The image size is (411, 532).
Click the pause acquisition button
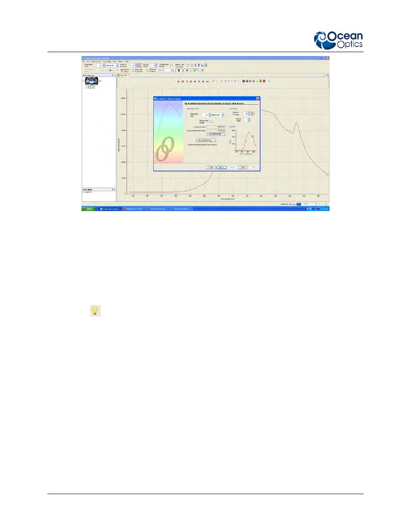click(x=179, y=70)
